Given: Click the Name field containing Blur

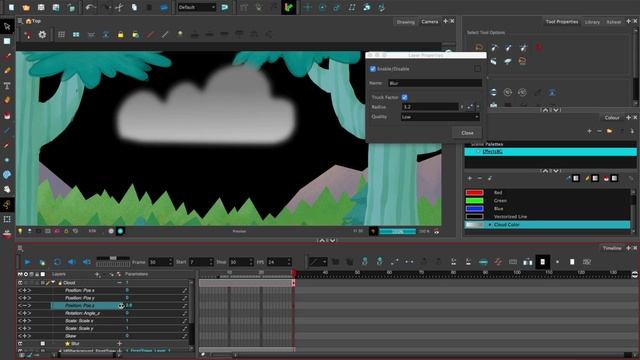Looking at the screenshot, I should click(x=435, y=83).
